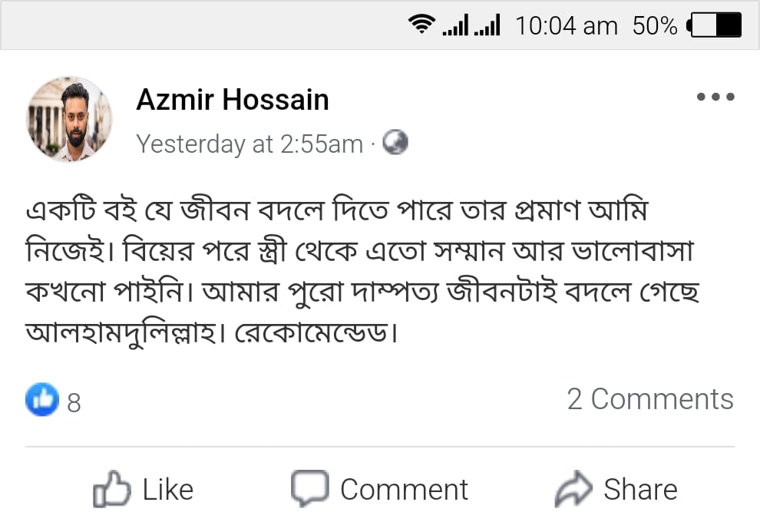Open the Azmir Hossain profile name link
Viewport: 760px width, 532px height.
click(x=233, y=100)
